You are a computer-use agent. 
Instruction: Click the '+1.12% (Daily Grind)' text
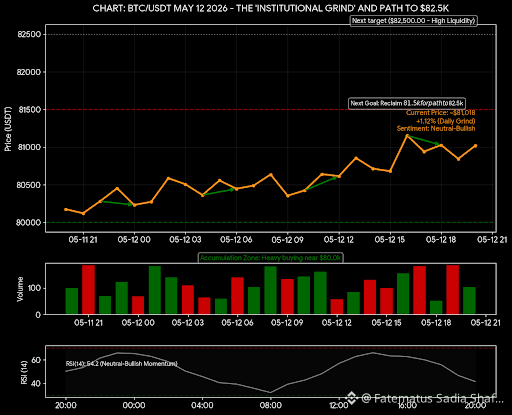tap(445, 121)
